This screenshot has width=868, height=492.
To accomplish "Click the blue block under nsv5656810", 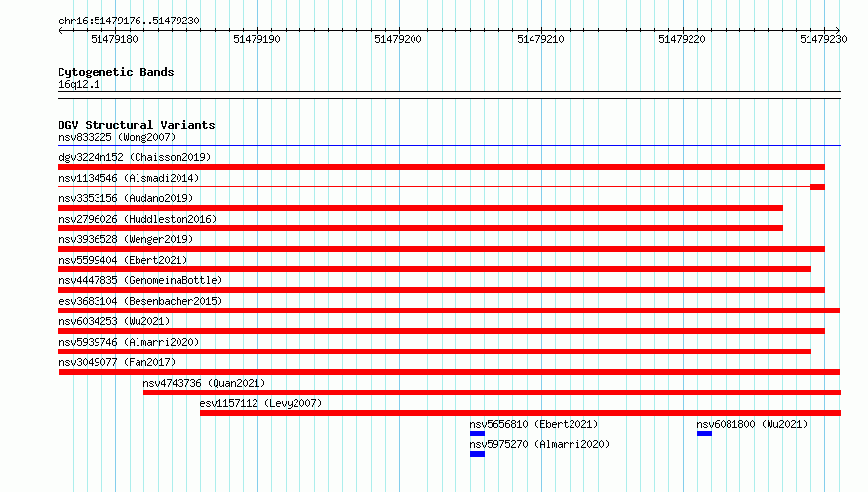I will 477,433.
